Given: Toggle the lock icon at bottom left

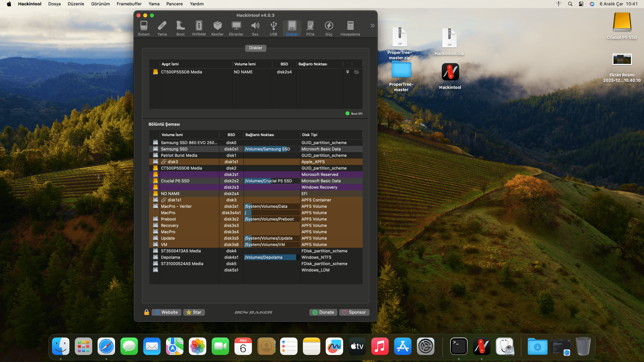Looking at the screenshot, I should (x=147, y=312).
